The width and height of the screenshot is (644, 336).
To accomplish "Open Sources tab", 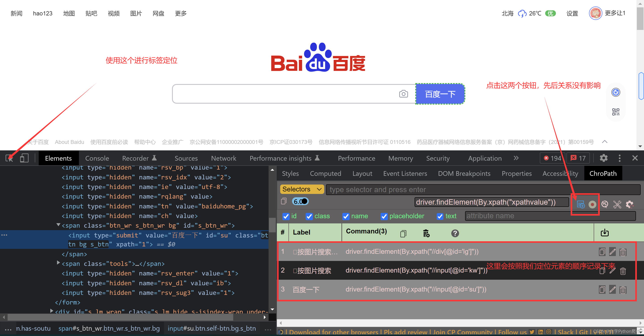I will click(x=186, y=158).
